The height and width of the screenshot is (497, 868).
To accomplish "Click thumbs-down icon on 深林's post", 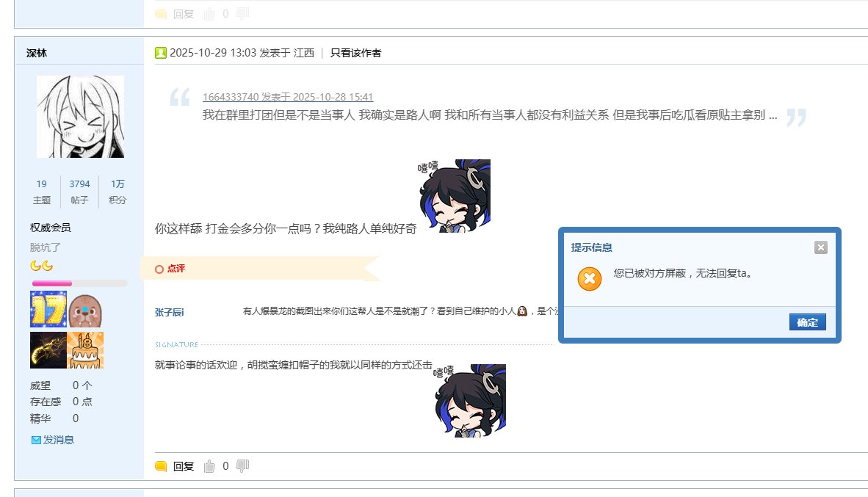I will [x=242, y=466].
